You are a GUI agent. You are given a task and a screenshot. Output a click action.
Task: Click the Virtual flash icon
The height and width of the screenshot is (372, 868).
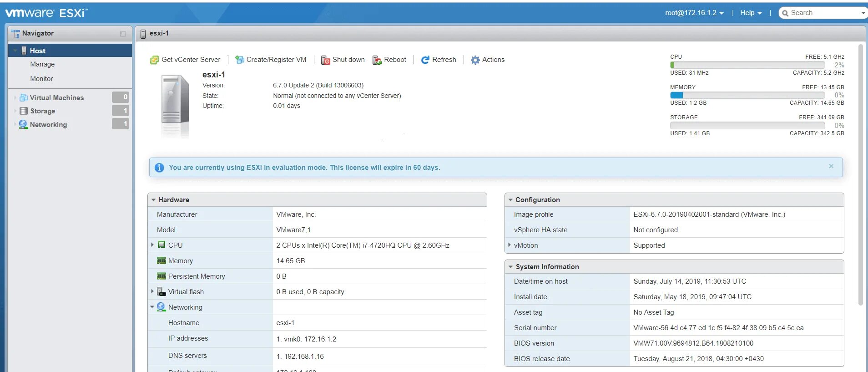click(161, 291)
